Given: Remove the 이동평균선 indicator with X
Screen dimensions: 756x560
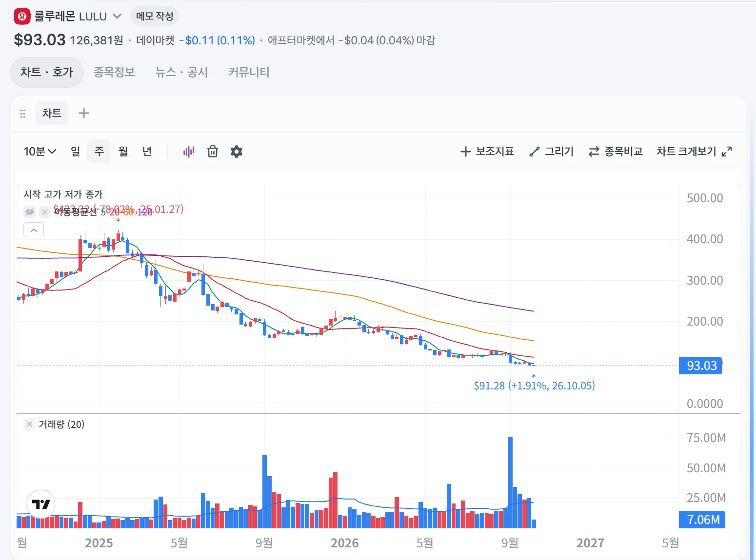Looking at the screenshot, I should pyautogui.click(x=45, y=212).
